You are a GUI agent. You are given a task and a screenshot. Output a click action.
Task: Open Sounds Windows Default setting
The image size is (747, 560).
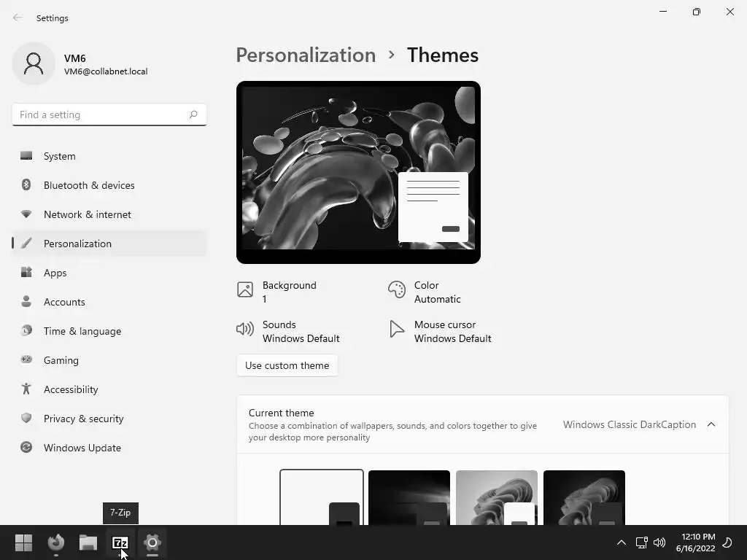click(x=288, y=332)
